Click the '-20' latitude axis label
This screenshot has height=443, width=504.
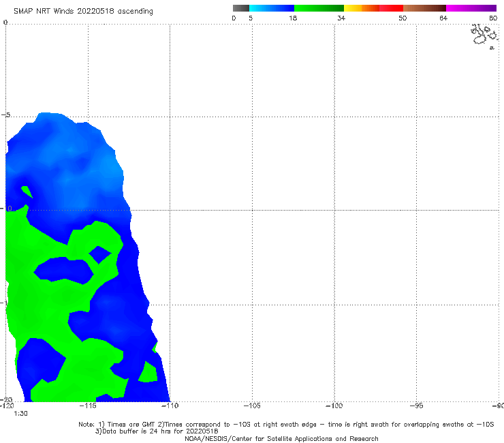tap(6, 399)
